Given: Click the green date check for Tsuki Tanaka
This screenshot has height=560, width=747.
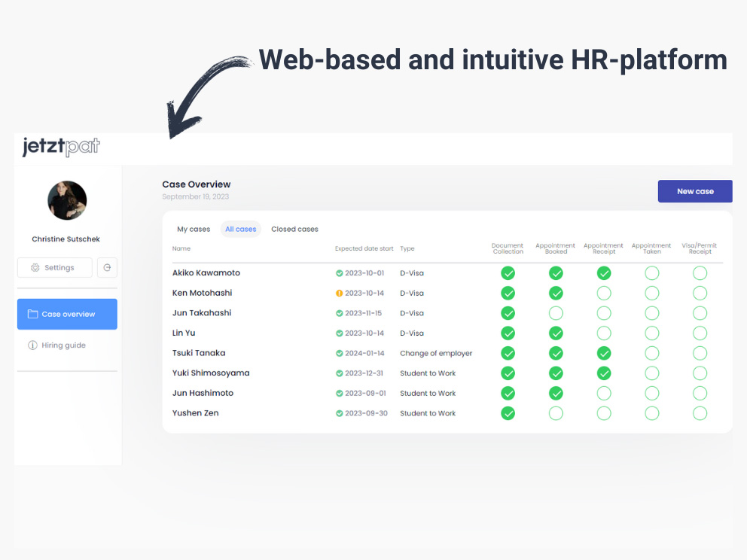Looking at the screenshot, I should point(339,353).
